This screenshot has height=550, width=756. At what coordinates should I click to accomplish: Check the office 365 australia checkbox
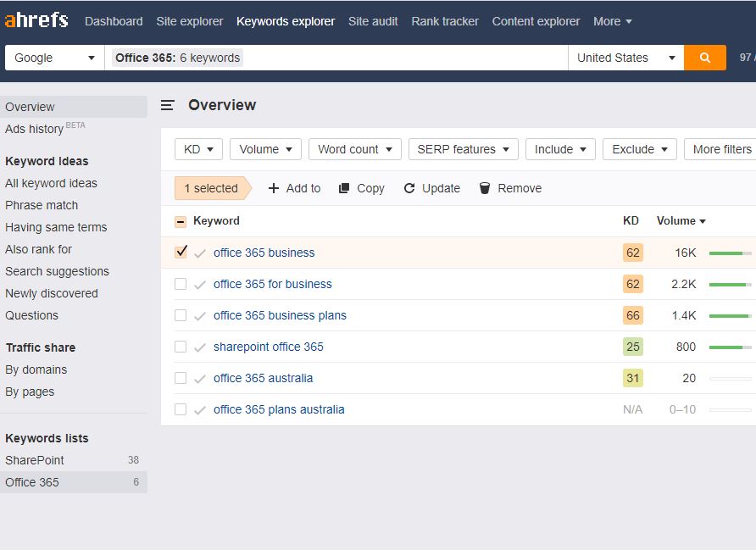click(181, 378)
